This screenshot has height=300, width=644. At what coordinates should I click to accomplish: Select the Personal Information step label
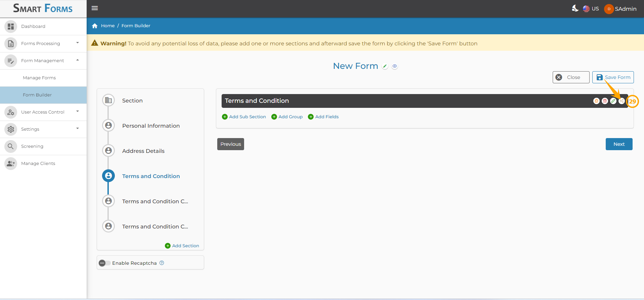[151, 126]
